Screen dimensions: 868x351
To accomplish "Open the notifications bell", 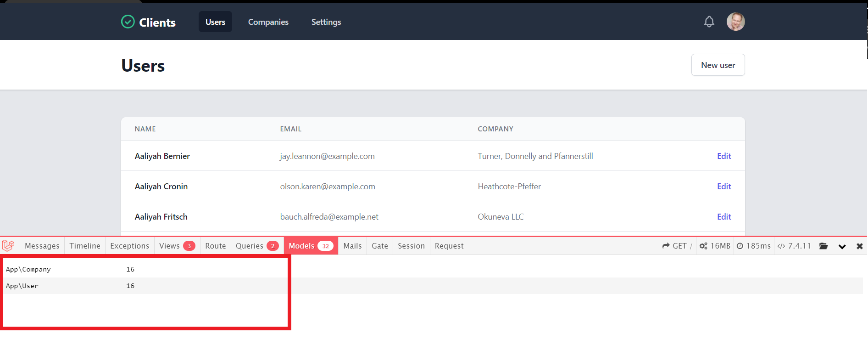I will point(709,22).
